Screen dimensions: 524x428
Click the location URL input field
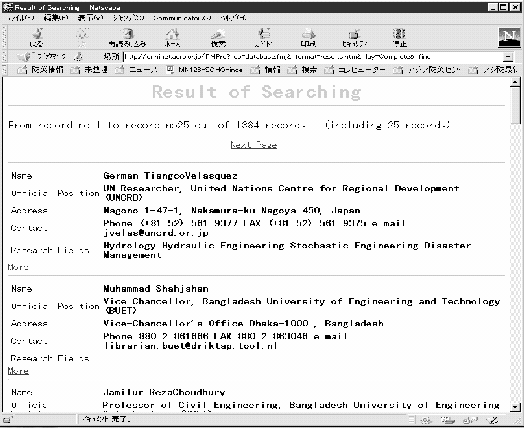point(312,57)
